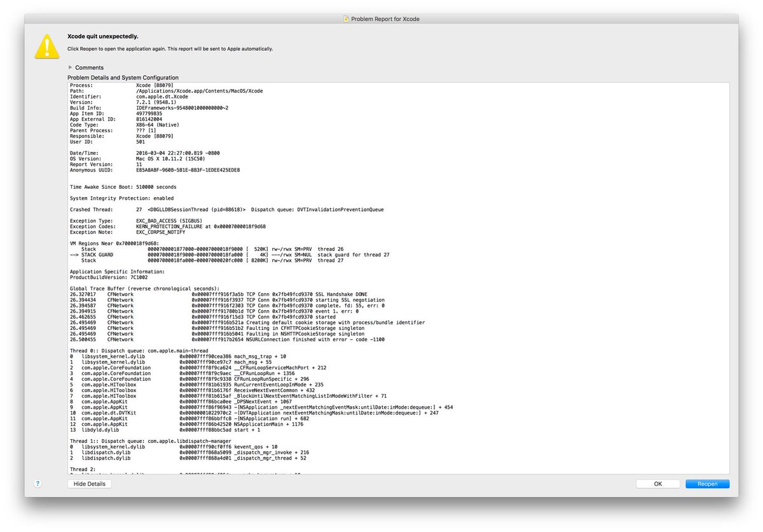Viewport: 763px width, 532px height.
Task: Click the 'mach_msg + 55' stack frame
Action: coord(171,362)
